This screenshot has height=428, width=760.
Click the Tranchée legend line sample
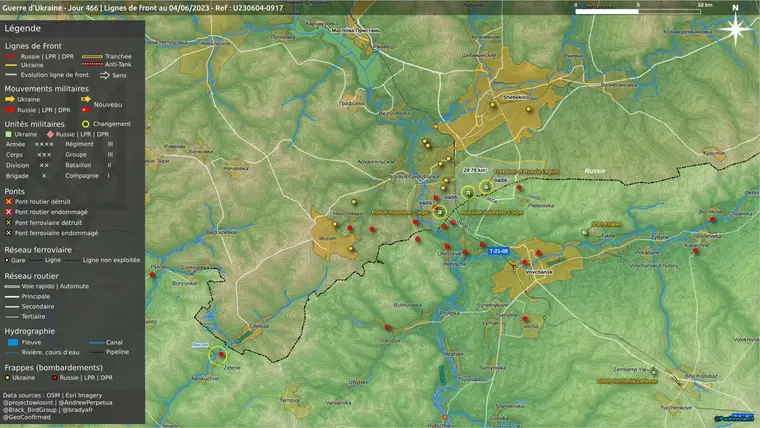[92, 56]
